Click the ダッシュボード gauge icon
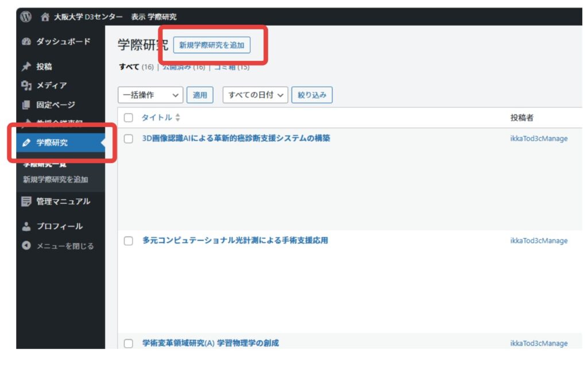The height and width of the screenshot is (368, 588). click(26, 41)
